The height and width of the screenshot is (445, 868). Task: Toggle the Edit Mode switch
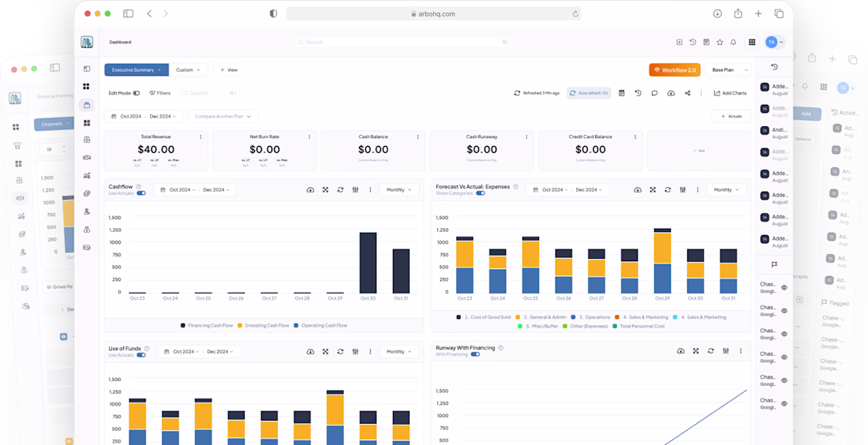[x=137, y=93]
